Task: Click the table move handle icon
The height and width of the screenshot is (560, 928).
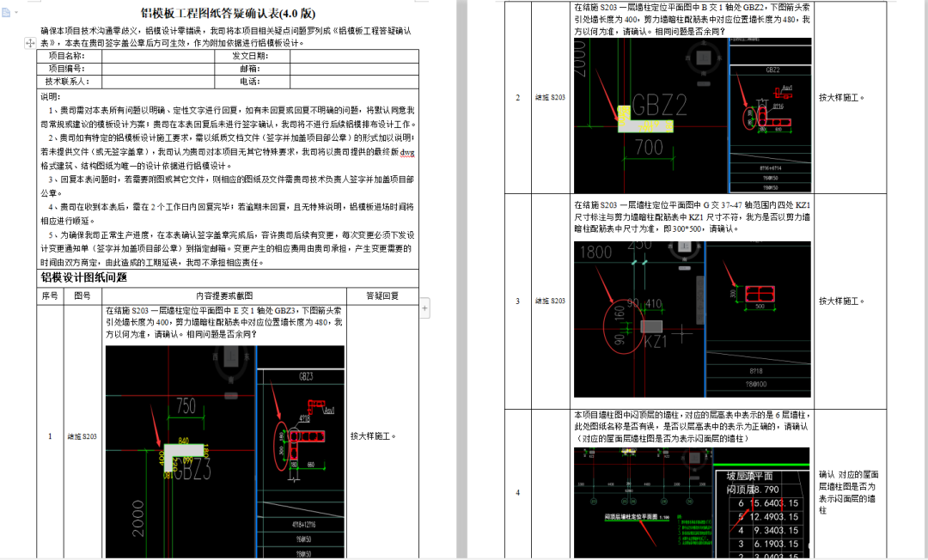Action: (30, 42)
